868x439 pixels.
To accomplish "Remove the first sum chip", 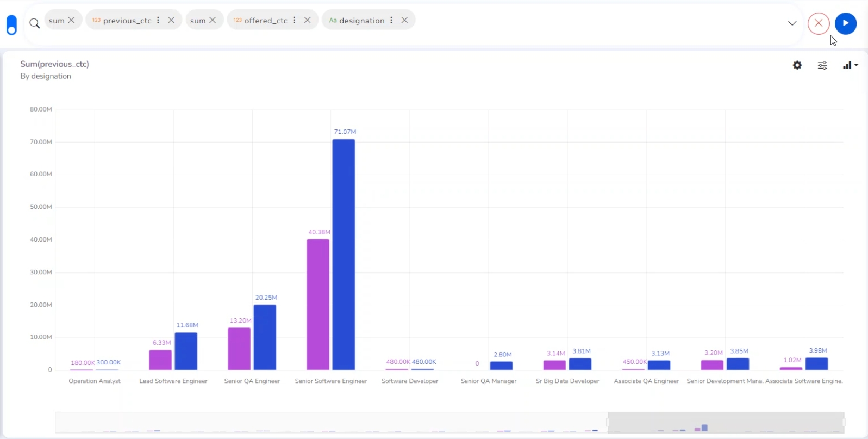I will tap(71, 20).
